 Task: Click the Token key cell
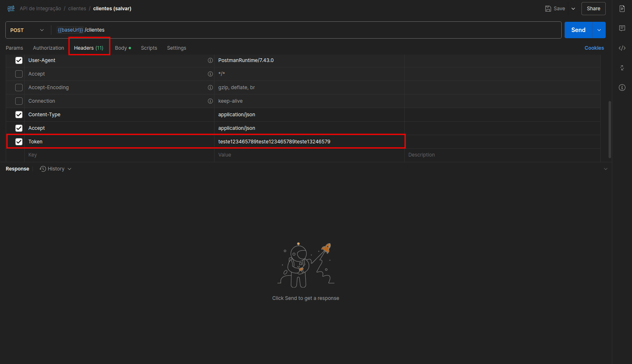coord(119,142)
